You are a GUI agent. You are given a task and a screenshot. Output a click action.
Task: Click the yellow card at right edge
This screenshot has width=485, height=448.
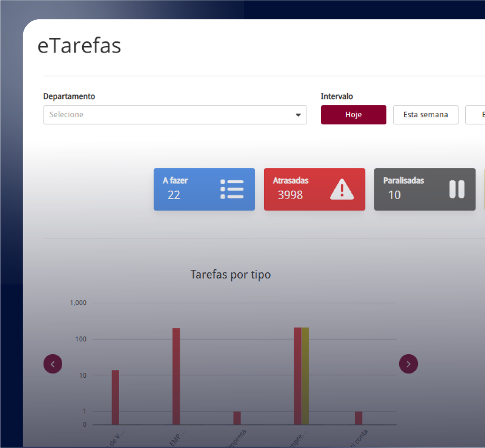(484, 189)
